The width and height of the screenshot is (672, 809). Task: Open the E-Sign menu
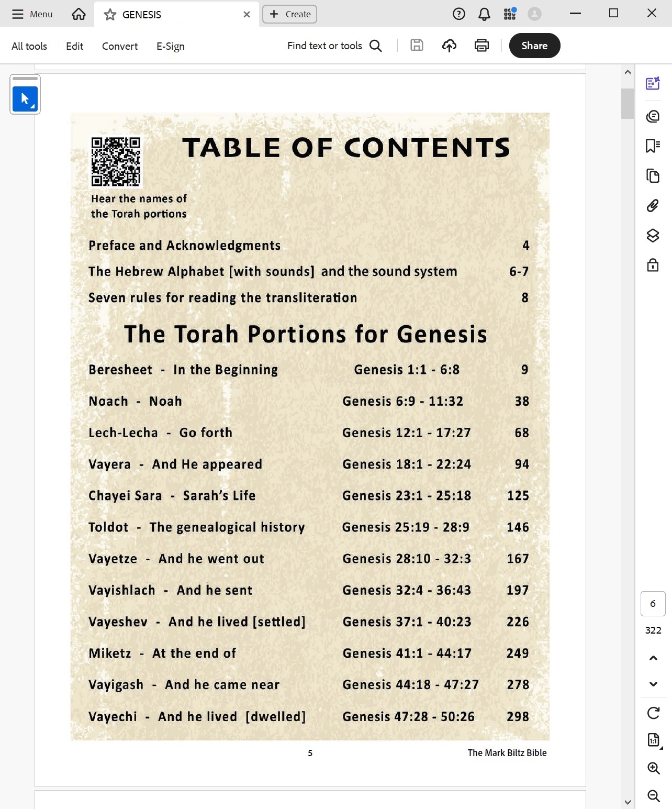coord(171,46)
